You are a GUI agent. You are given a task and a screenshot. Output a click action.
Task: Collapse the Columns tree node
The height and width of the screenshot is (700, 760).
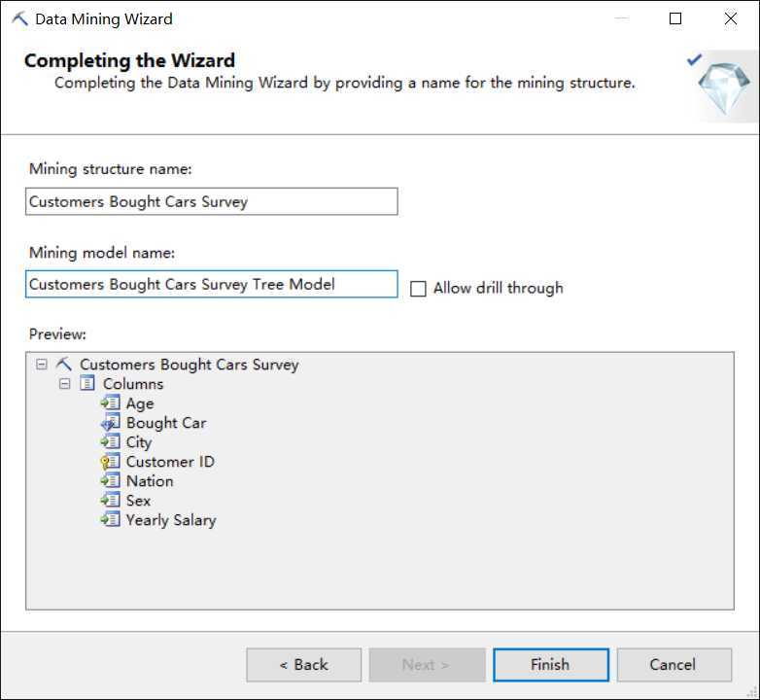(65, 384)
